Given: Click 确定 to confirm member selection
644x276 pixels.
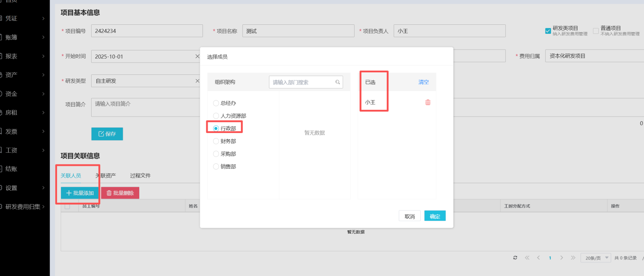Looking at the screenshot, I should [x=435, y=216].
